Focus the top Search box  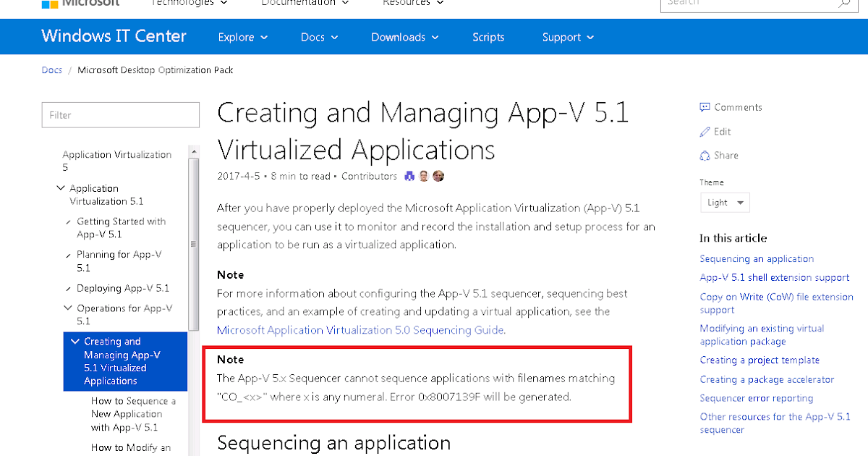pyautogui.click(x=759, y=4)
